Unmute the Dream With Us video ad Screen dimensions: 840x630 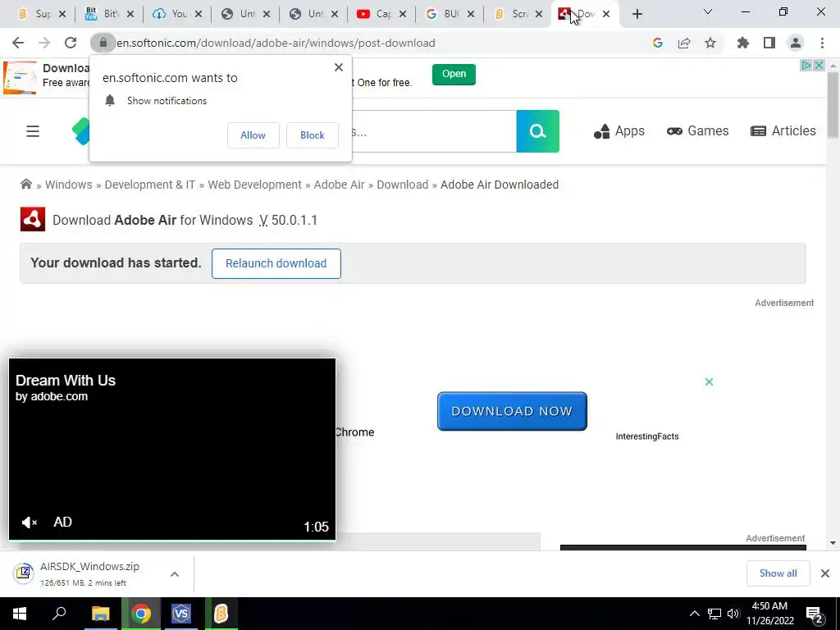29,523
